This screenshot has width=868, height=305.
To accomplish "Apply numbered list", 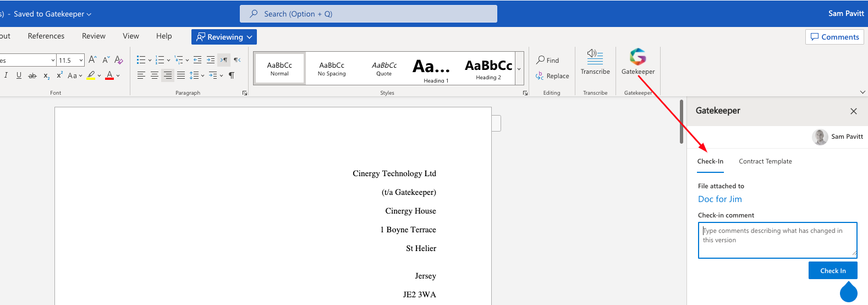I will (x=160, y=59).
